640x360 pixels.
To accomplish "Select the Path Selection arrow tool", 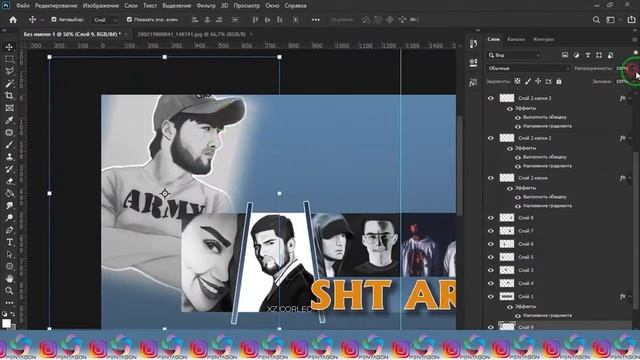I will (x=9, y=254).
